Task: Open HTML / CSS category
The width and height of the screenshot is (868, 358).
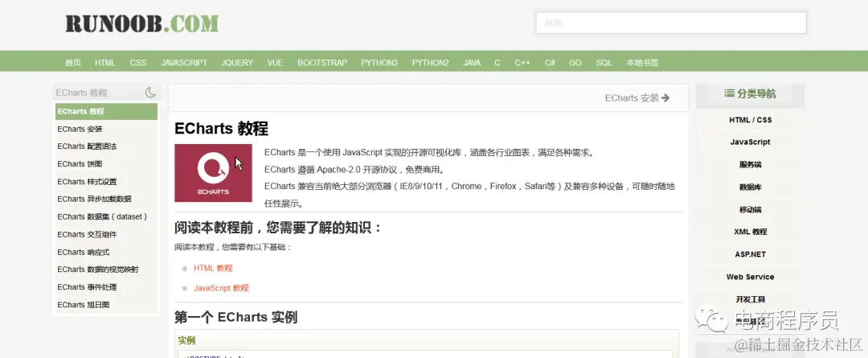Action: [750, 120]
